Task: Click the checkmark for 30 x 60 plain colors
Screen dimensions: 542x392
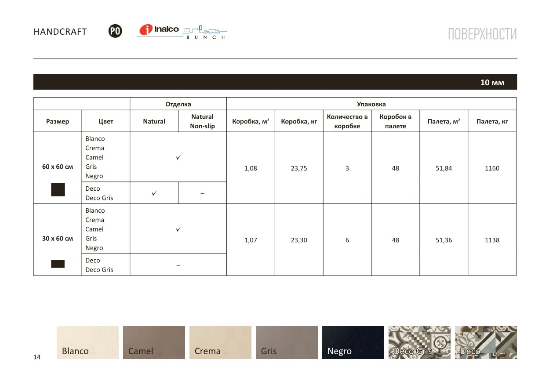Action: [x=178, y=229]
